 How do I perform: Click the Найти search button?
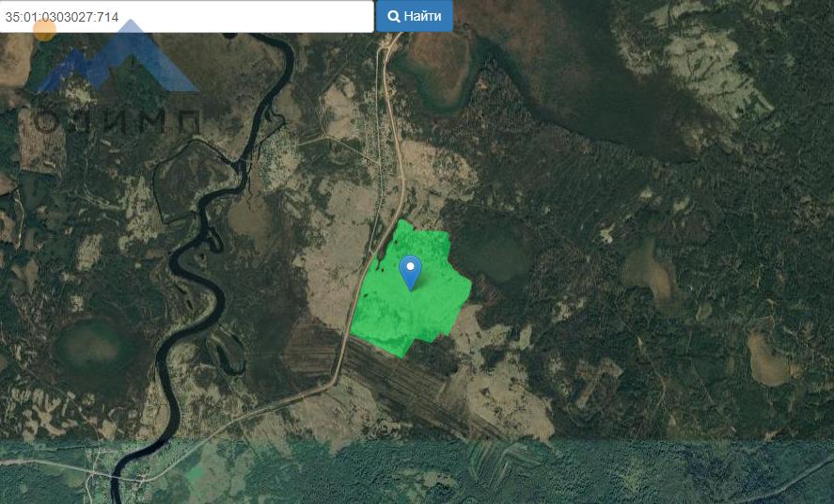(x=415, y=17)
